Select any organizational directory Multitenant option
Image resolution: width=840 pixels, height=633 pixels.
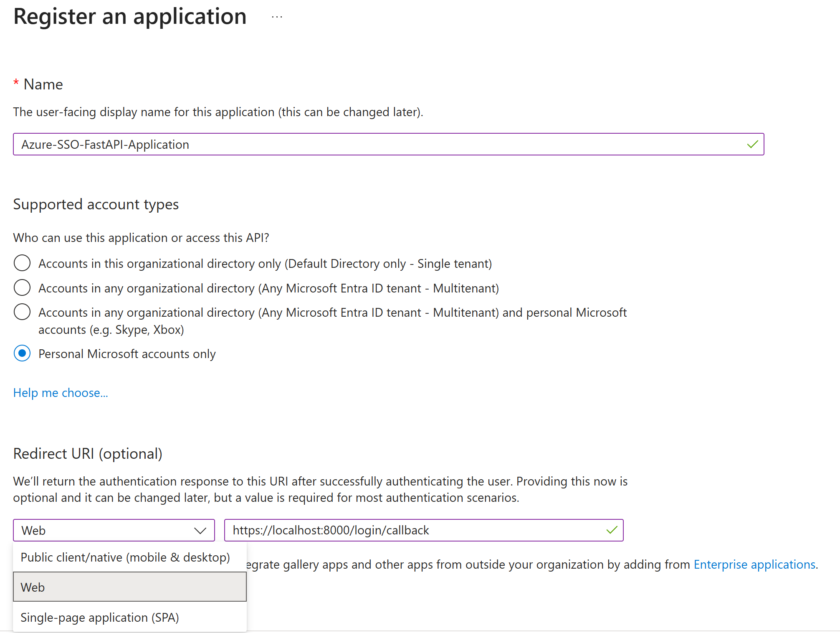(22, 288)
